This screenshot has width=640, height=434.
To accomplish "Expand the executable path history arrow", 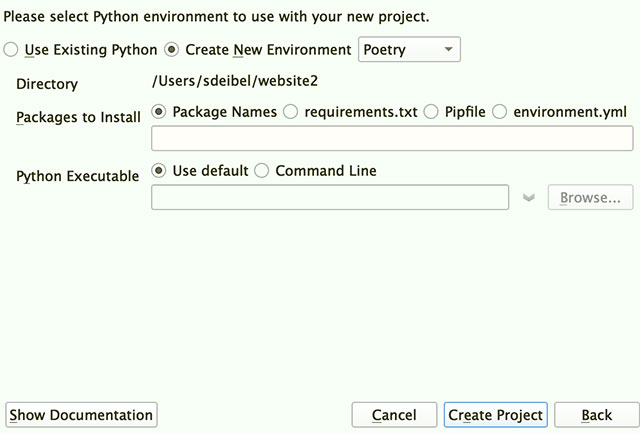I will pos(530,198).
